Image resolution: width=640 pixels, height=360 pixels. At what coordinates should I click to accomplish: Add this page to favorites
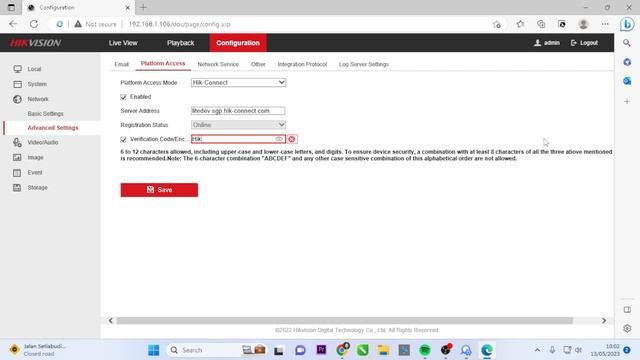tap(497, 24)
